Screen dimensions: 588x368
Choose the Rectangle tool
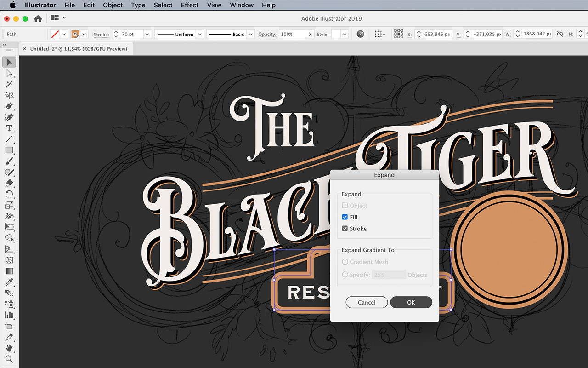[x=9, y=150]
